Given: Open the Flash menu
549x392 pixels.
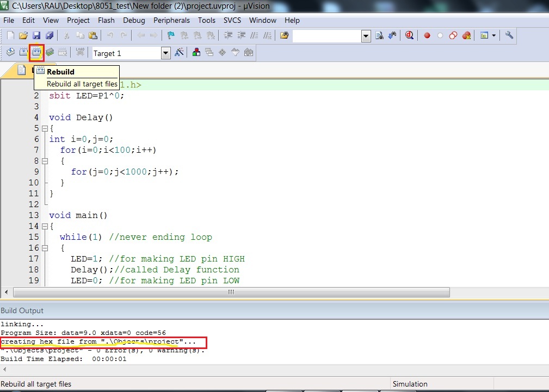Looking at the screenshot, I should 106,20.
